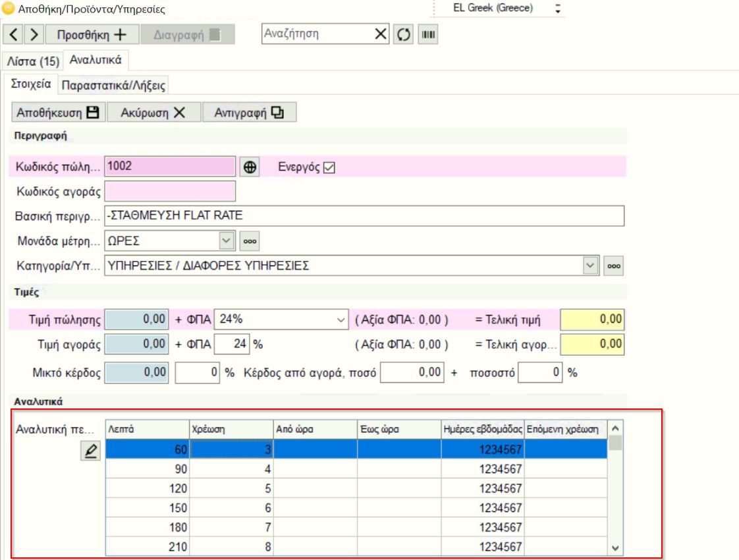This screenshot has width=739, height=560.
Task: Click the globe icon beside sales code
Action: (250, 167)
